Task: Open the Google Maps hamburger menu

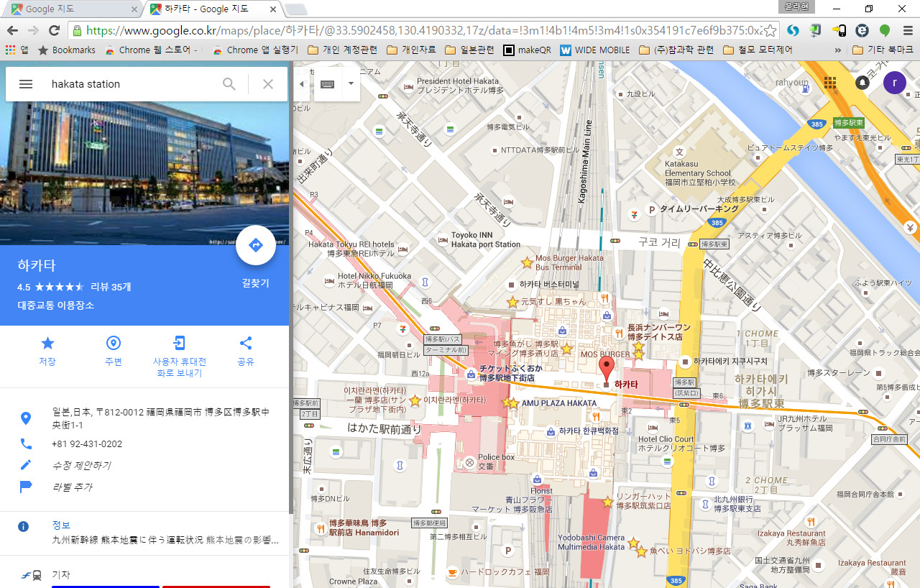Action: tap(26, 84)
